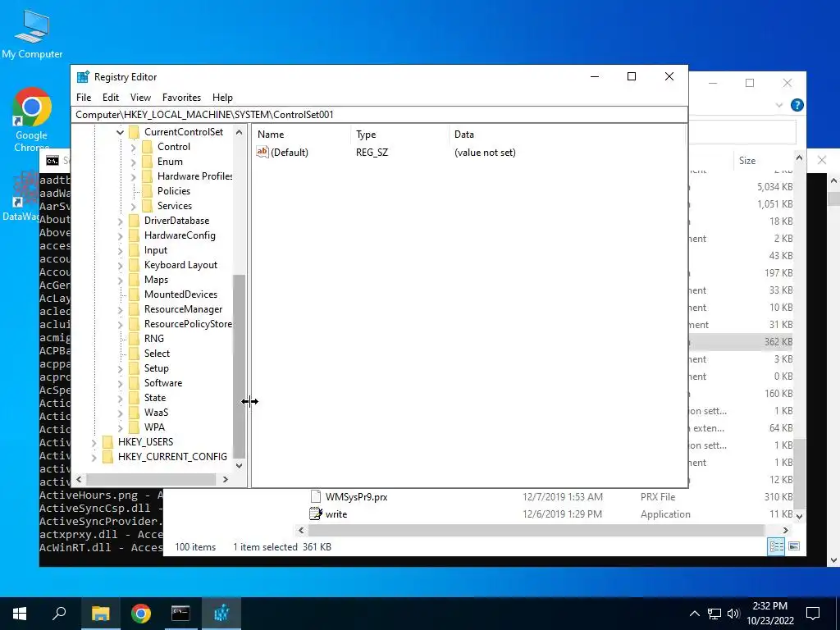Image resolution: width=840 pixels, height=630 pixels.
Task: Select the Control folder icon
Action: click(148, 147)
